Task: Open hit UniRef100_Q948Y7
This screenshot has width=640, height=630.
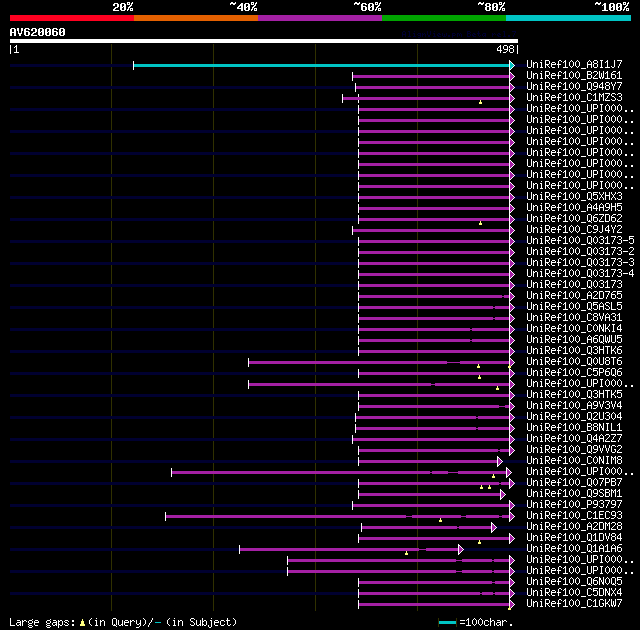Action: tap(574, 87)
